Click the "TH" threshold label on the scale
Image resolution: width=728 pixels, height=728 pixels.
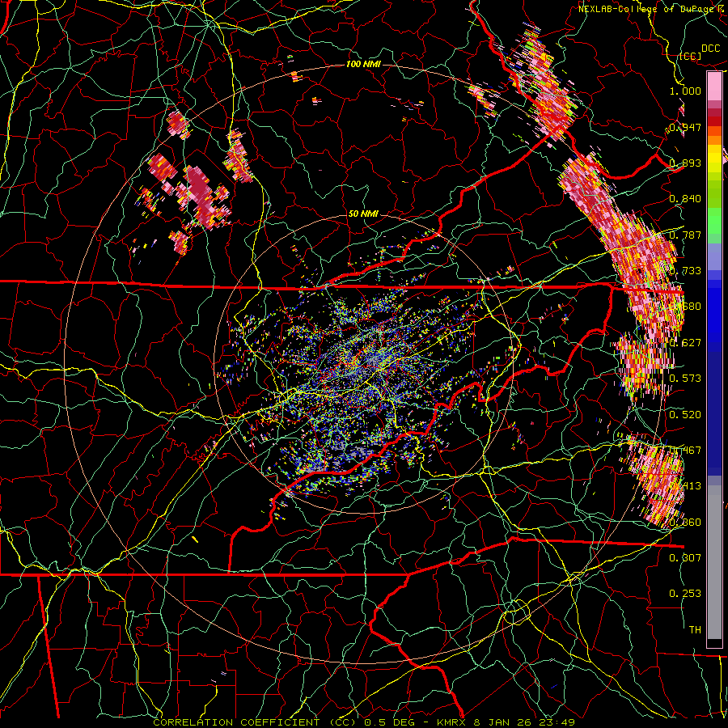(x=695, y=629)
